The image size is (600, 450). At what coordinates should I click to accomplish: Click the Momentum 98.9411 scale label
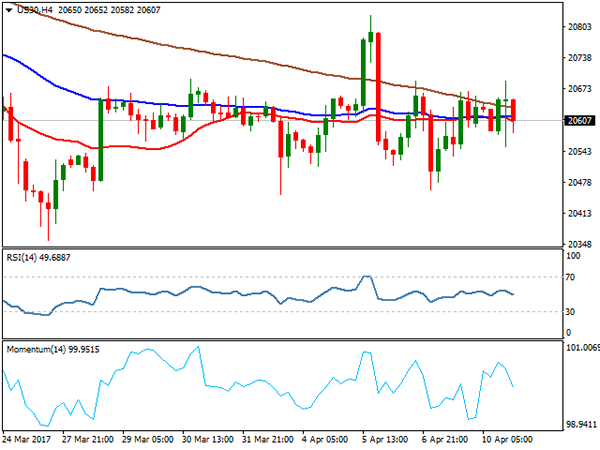582,424
